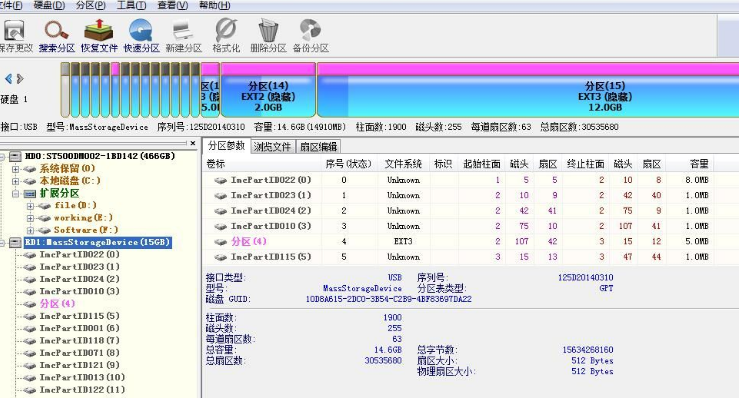Select IncPartID122(11) in the tree
Viewport: 745px width, 398px height.
[82, 390]
